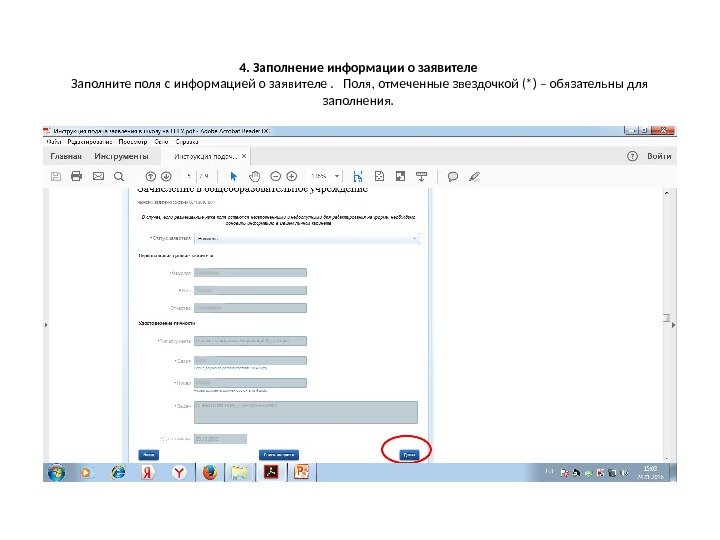Click the blue button at the form's bottom center
Image resolution: width=720 pixels, height=540 pixels.
[x=279, y=455]
